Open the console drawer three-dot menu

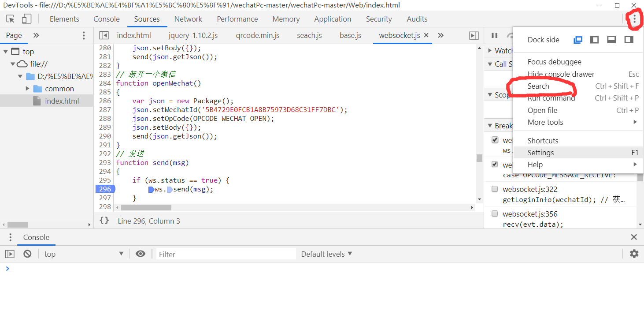coord(11,237)
